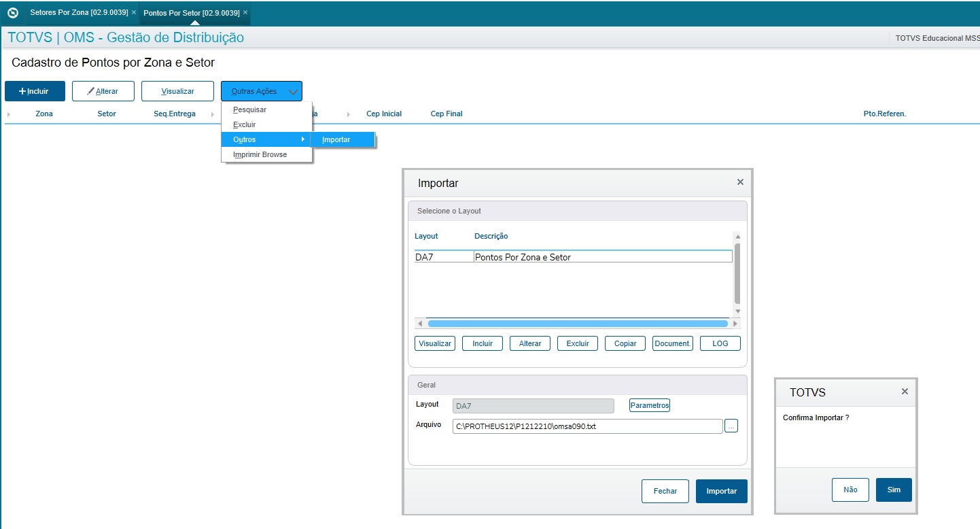This screenshot has height=529, width=980.
Task: Click Alterar in the Importar dialog
Action: [x=530, y=343]
